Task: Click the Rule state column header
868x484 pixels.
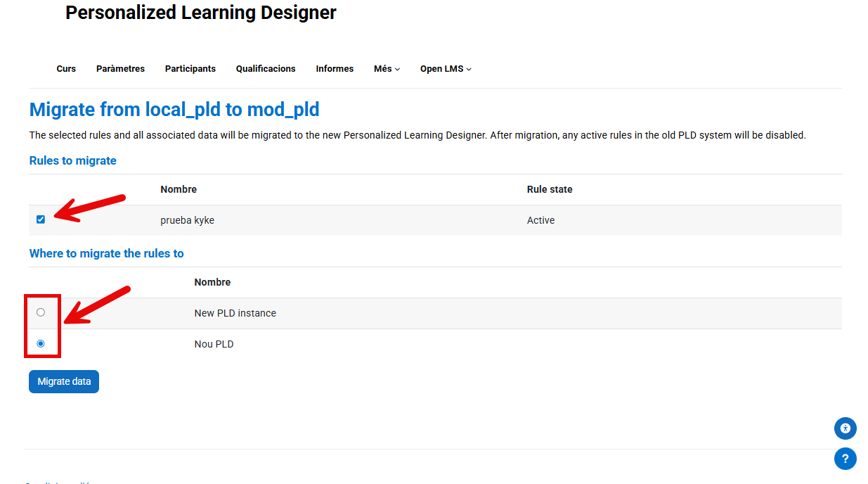Action: [x=550, y=189]
